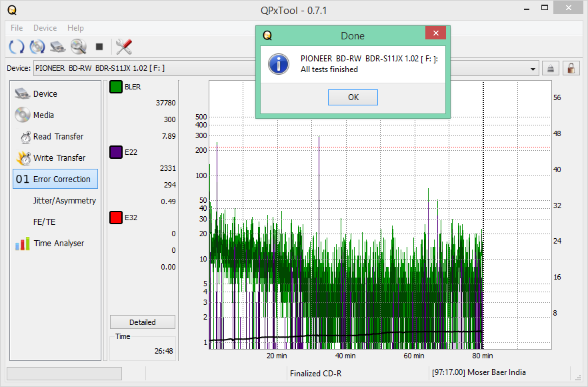
Task: Click the eject tray icon button
Action: coord(550,68)
